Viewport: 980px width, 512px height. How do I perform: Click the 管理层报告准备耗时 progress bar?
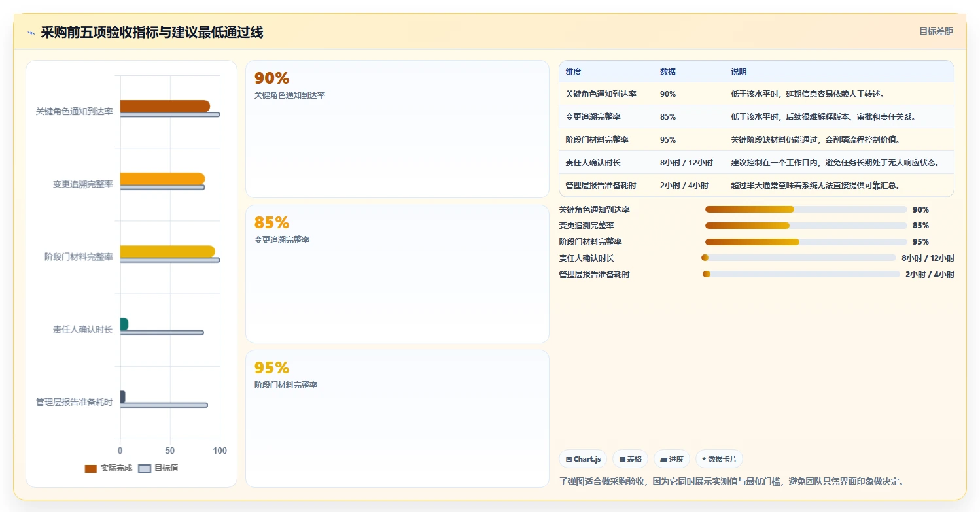point(801,274)
